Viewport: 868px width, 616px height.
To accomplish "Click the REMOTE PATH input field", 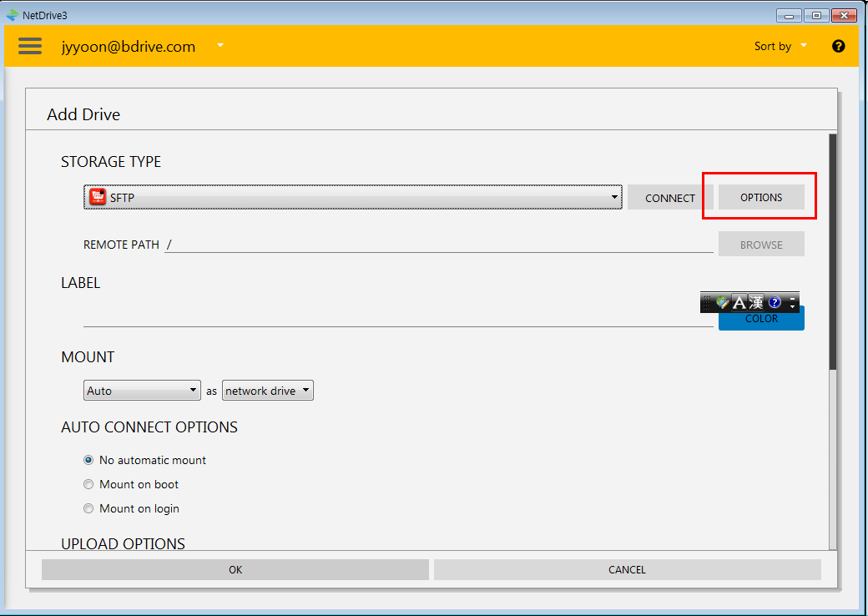I will pos(438,245).
